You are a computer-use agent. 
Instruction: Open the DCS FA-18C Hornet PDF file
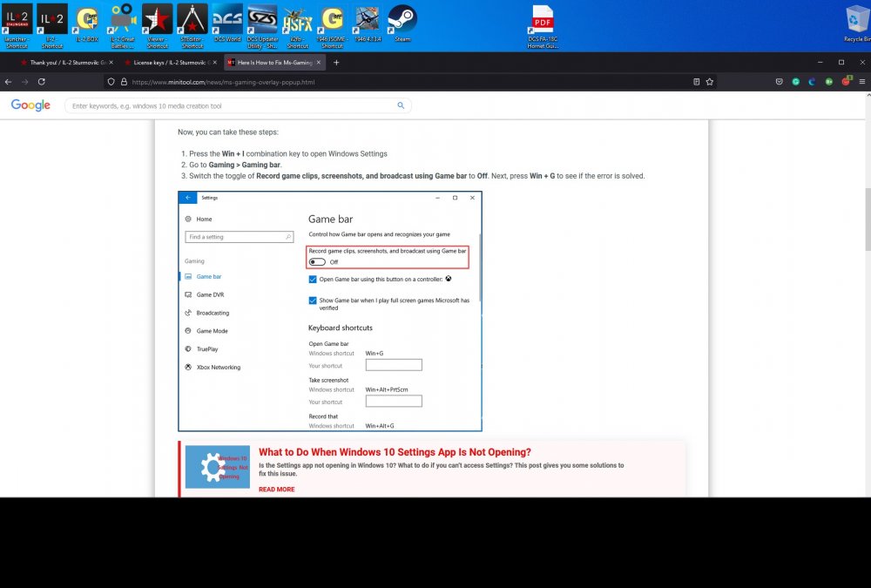coord(543,21)
